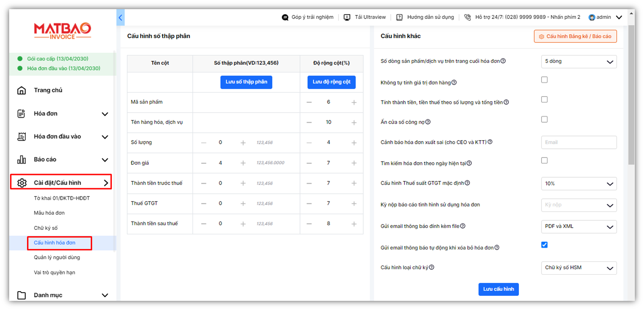Click the Báo cáo bar chart icon

pos(22,159)
